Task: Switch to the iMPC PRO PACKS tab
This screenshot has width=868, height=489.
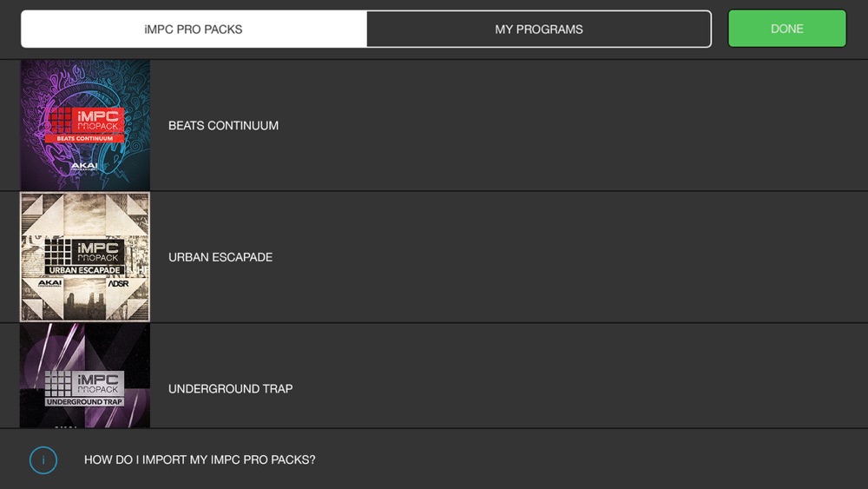Action: [194, 29]
